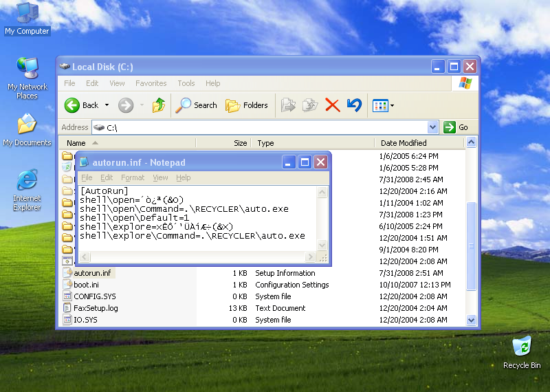Close the autorun.inf Notepad window
The image size is (550, 392).
point(320,162)
